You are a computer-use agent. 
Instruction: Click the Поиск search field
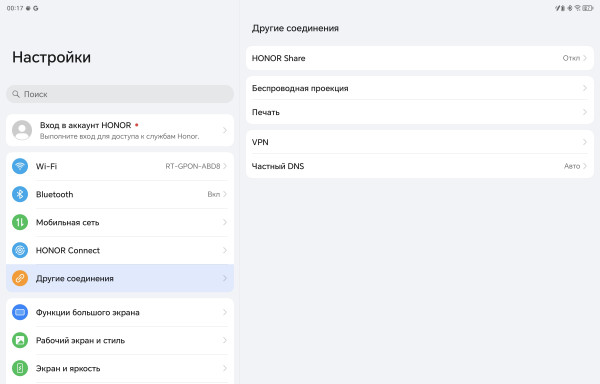[x=120, y=94]
